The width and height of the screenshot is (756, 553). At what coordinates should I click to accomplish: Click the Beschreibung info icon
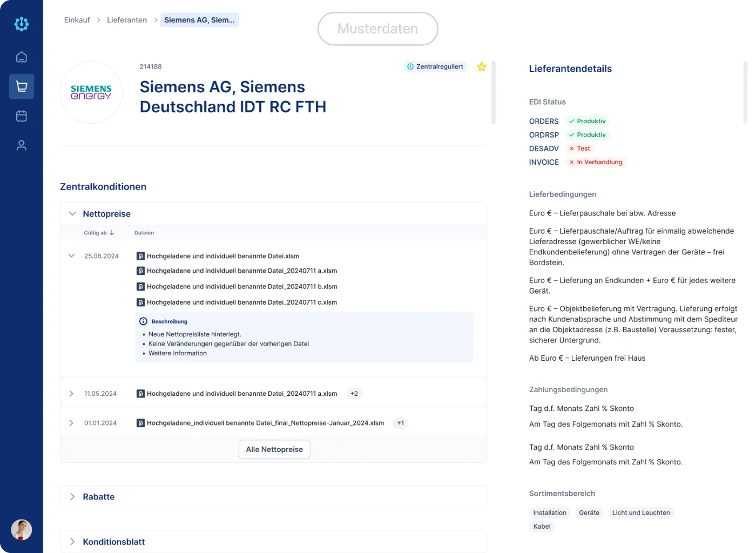[143, 321]
